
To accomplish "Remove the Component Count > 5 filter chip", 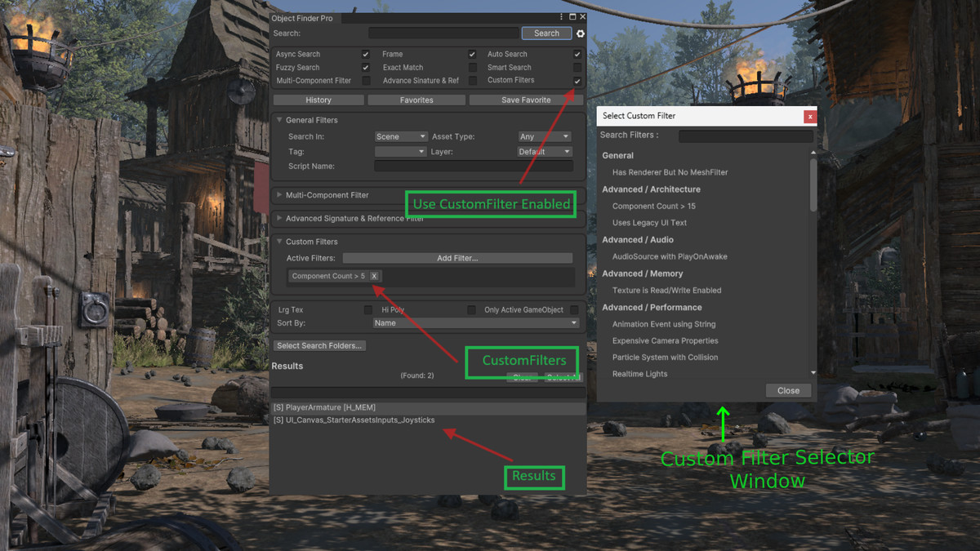I will pos(374,276).
